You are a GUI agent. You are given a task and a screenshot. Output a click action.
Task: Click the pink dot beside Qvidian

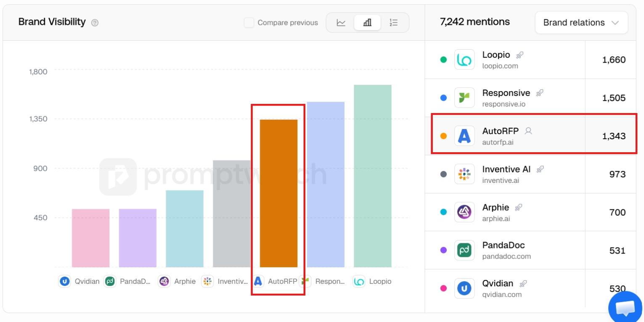point(443,289)
